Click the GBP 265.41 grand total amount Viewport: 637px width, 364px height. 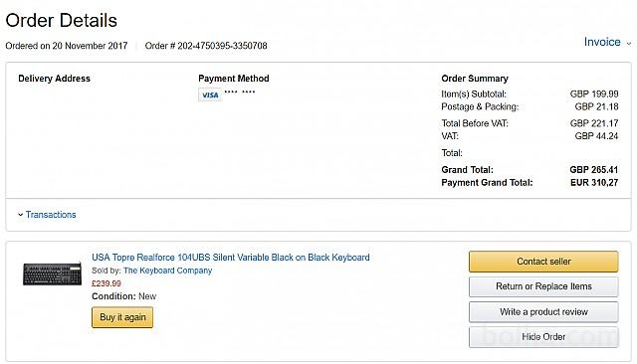coord(594,170)
